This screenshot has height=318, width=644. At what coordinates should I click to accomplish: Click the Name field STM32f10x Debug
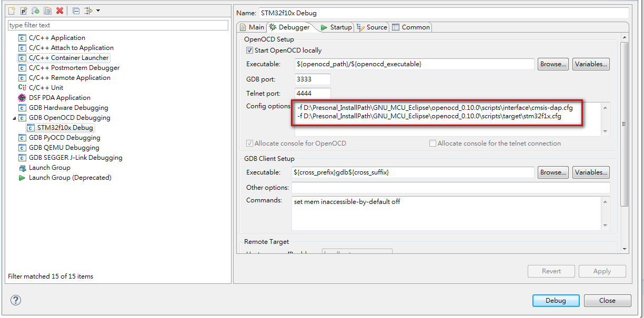[443, 13]
